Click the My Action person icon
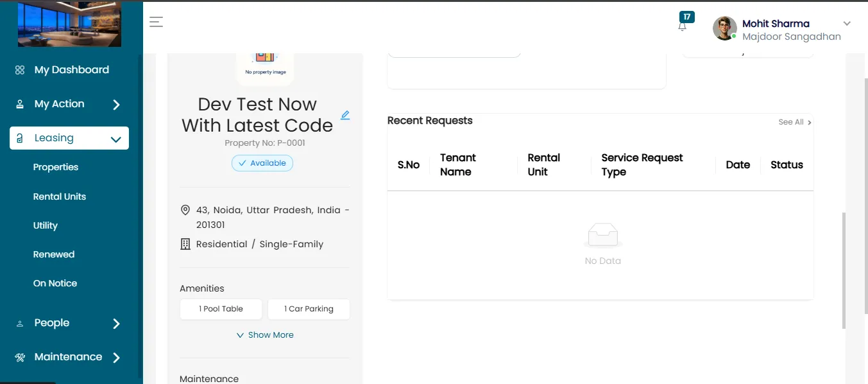868x384 pixels. 20,104
